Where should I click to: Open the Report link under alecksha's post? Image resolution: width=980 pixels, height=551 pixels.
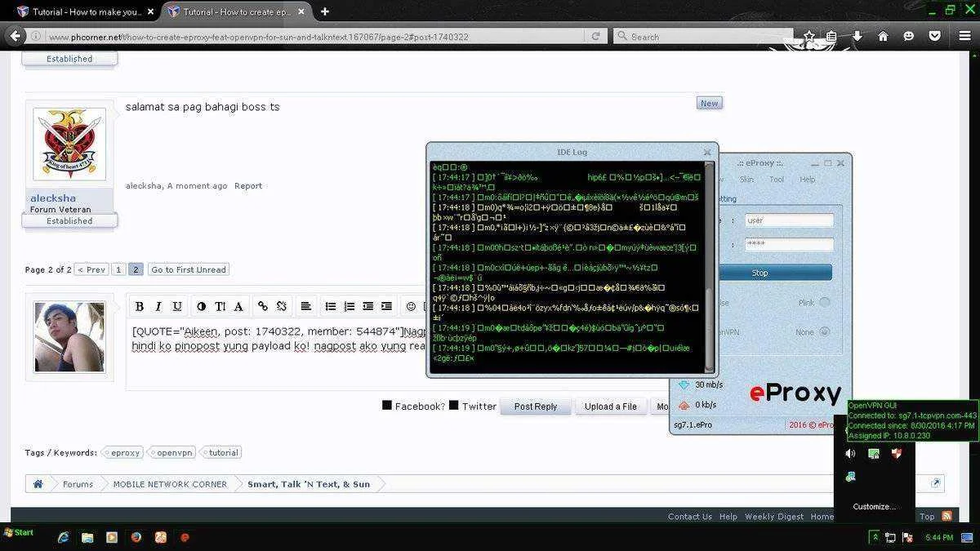(248, 186)
